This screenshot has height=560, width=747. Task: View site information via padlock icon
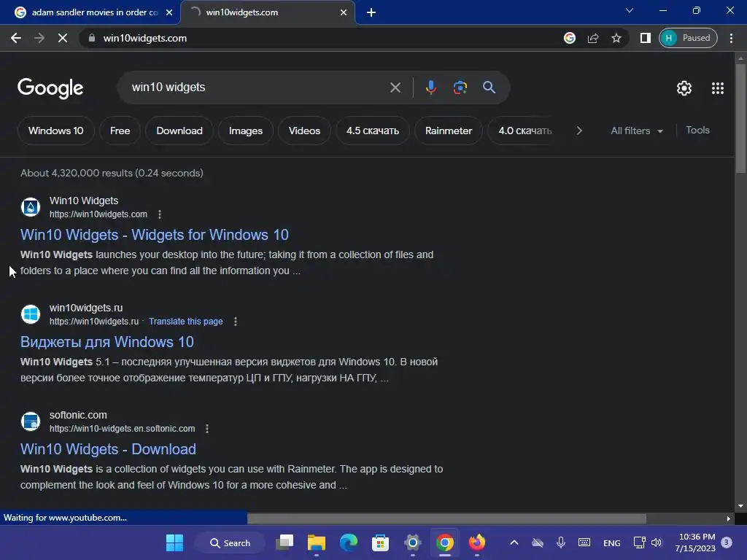(92, 38)
